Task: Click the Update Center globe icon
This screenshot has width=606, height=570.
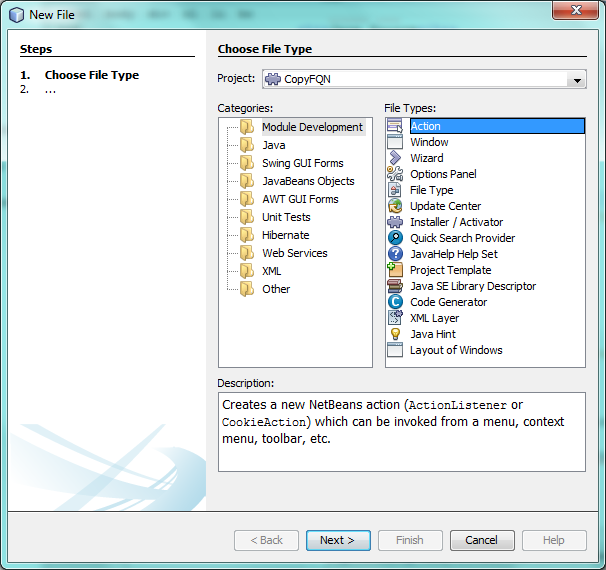Action: point(395,206)
